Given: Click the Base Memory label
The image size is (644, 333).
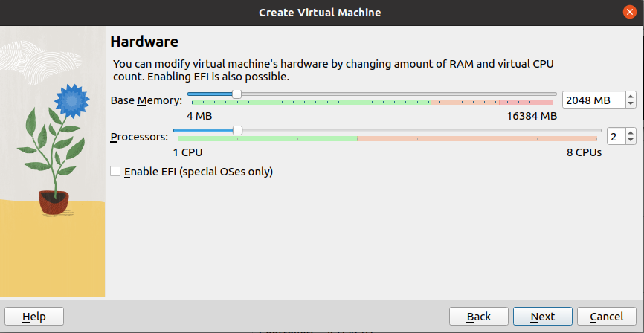Looking at the screenshot, I should click(146, 100).
